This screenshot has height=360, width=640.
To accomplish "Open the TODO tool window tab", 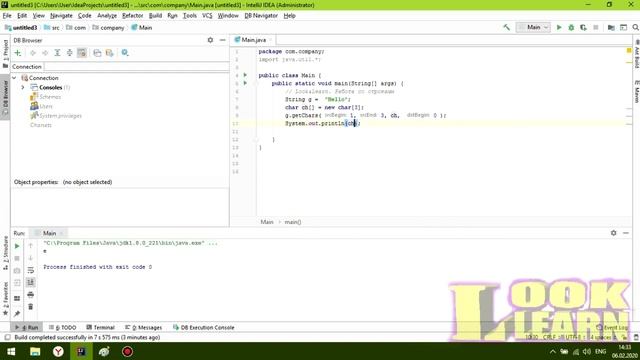I will [x=62, y=327].
